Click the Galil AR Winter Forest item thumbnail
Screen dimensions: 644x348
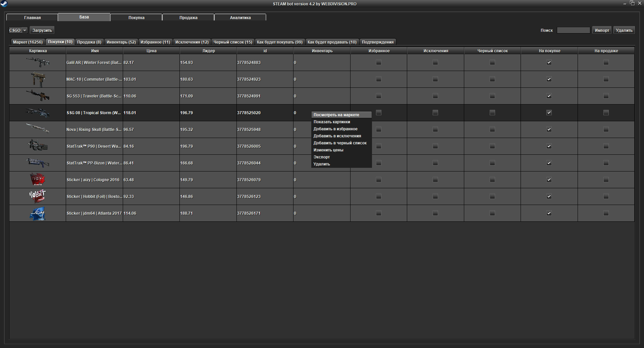pyautogui.click(x=38, y=62)
